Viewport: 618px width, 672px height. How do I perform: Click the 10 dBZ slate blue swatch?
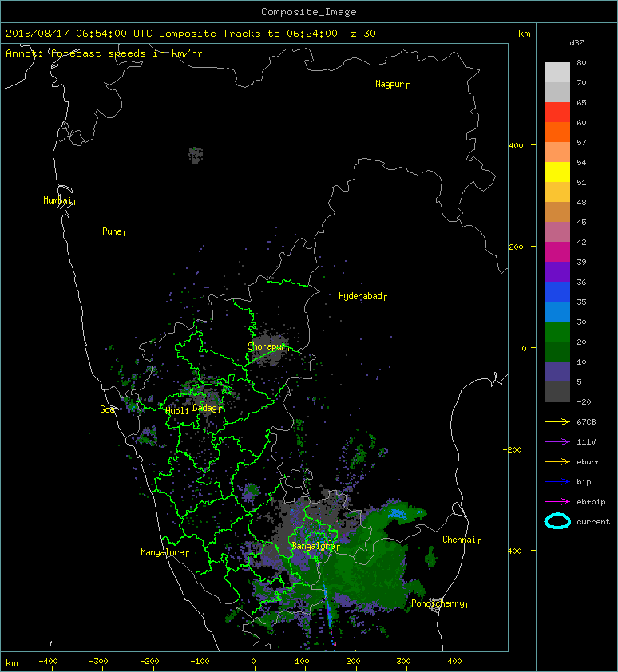click(x=557, y=372)
